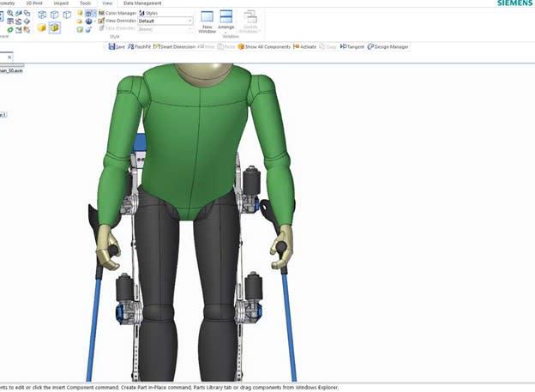Open the Default style dropdown
Viewport: 535px width, 392px height.
(165, 21)
